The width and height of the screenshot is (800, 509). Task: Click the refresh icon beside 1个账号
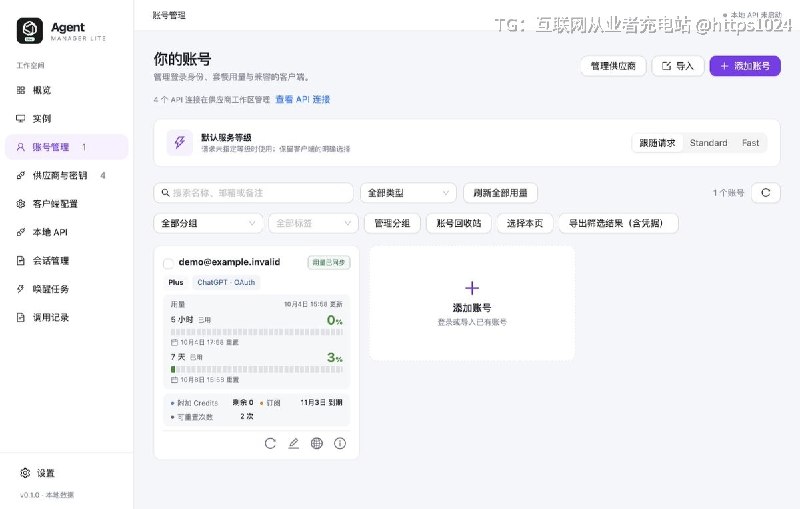pos(766,193)
